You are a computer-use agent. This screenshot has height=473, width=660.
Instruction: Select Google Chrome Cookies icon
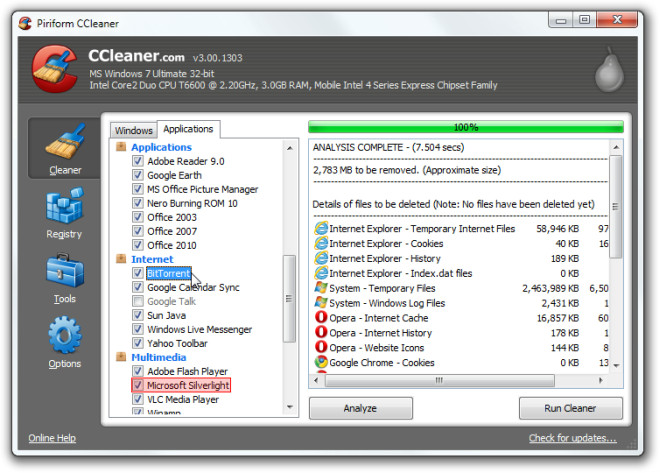321,362
